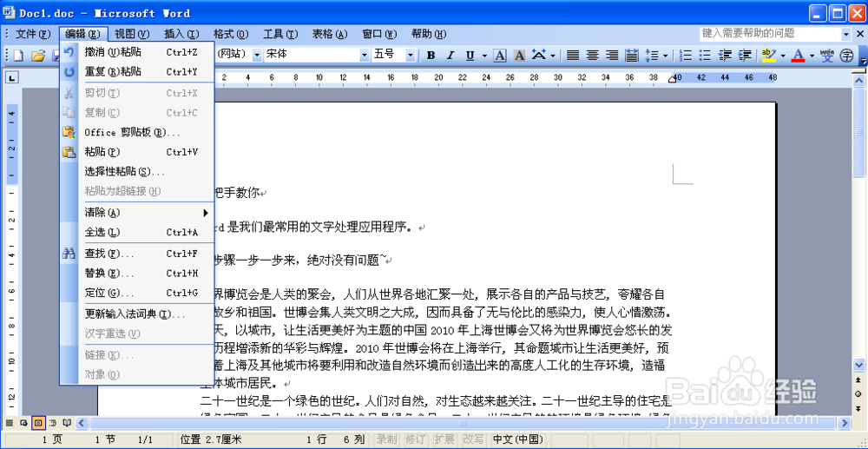868x449 pixels.
Task: Justify text with both-sides alignment icon
Action: [573, 56]
